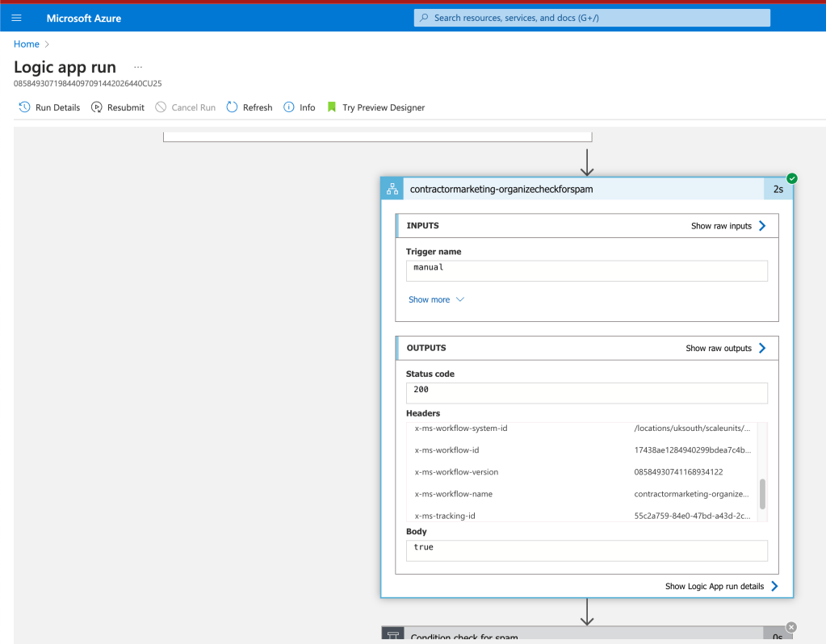Click the Show Logic App run details chevron

774,586
